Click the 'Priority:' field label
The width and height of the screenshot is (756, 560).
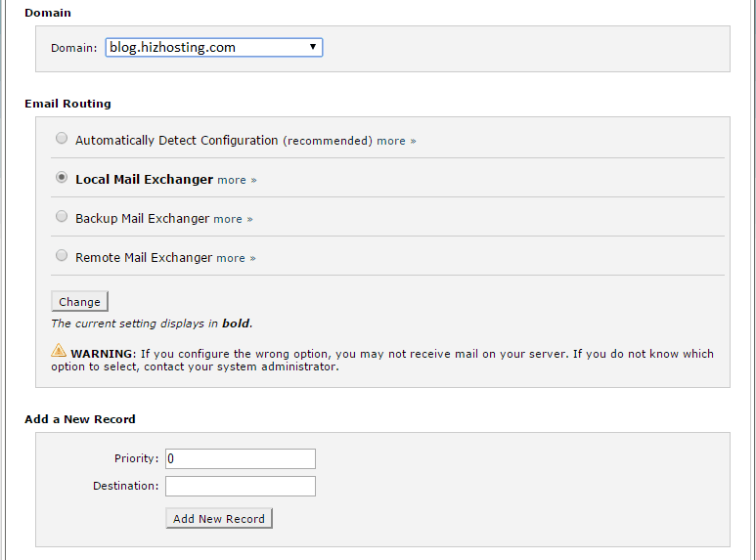(136, 458)
